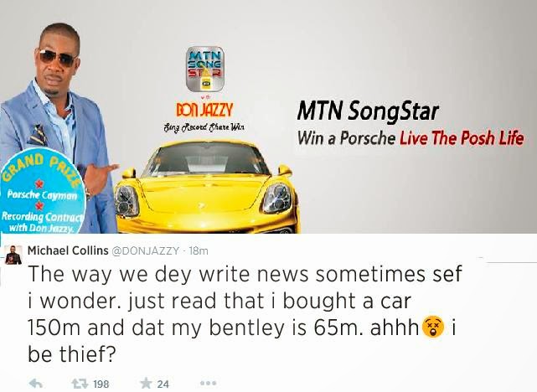Click the MTN SongStar headline text
Viewport: 537px width, 392px height.
point(368,111)
